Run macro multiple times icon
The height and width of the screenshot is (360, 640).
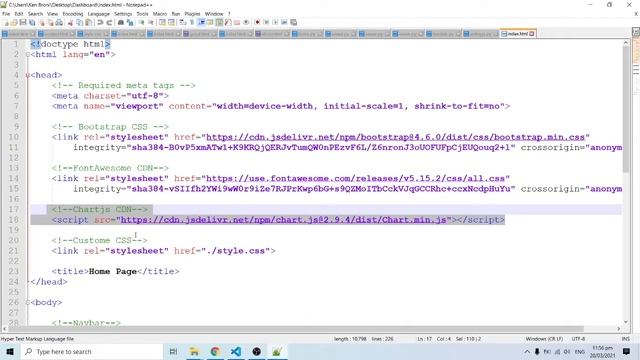click(284, 22)
